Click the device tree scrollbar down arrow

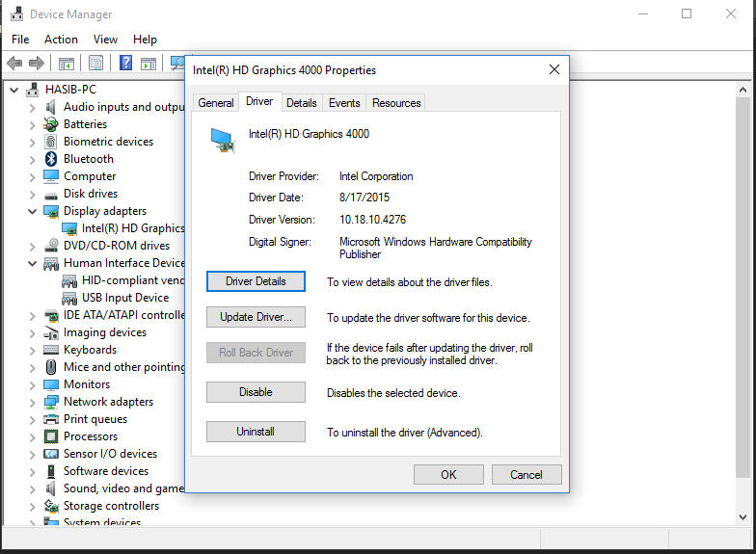click(x=742, y=517)
